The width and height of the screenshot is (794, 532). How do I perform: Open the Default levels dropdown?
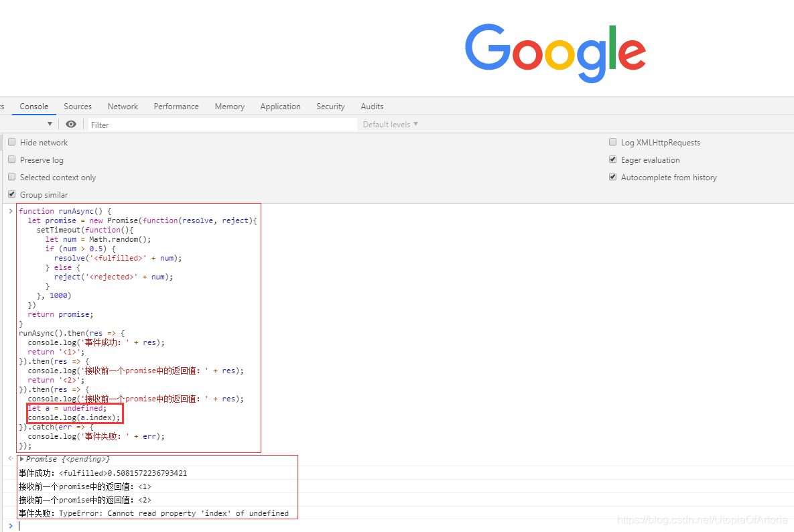tap(391, 124)
